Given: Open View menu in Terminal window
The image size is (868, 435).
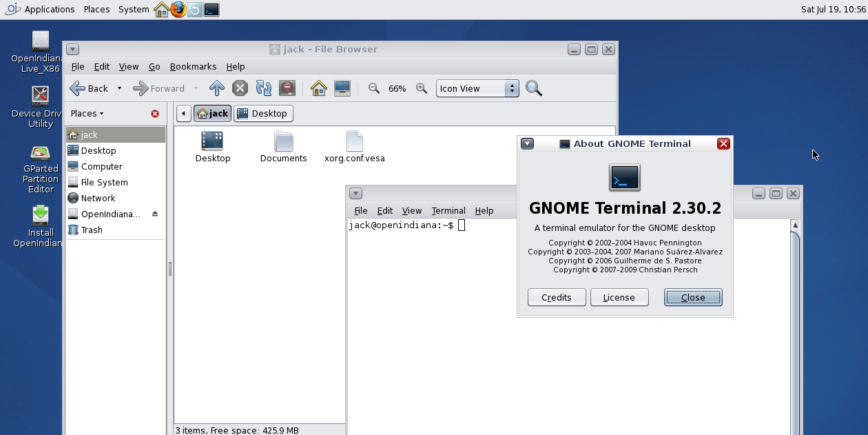Looking at the screenshot, I should (412, 211).
